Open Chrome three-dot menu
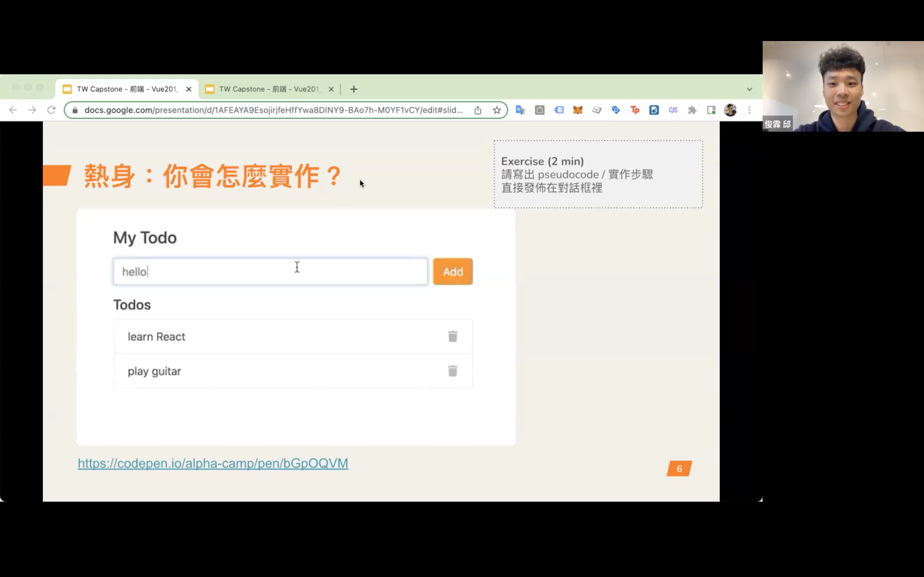924x577 pixels. [x=749, y=110]
